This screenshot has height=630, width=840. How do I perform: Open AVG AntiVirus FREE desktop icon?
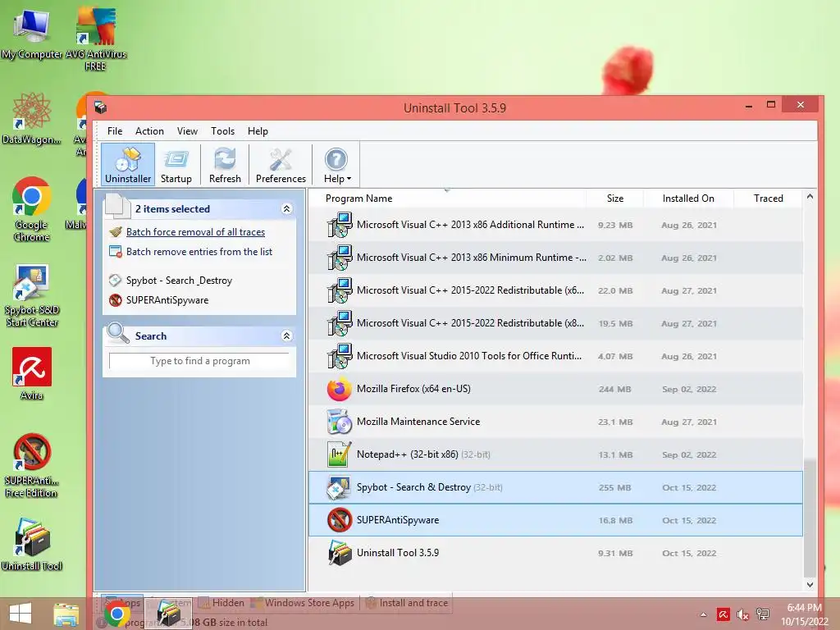(95, 40)
